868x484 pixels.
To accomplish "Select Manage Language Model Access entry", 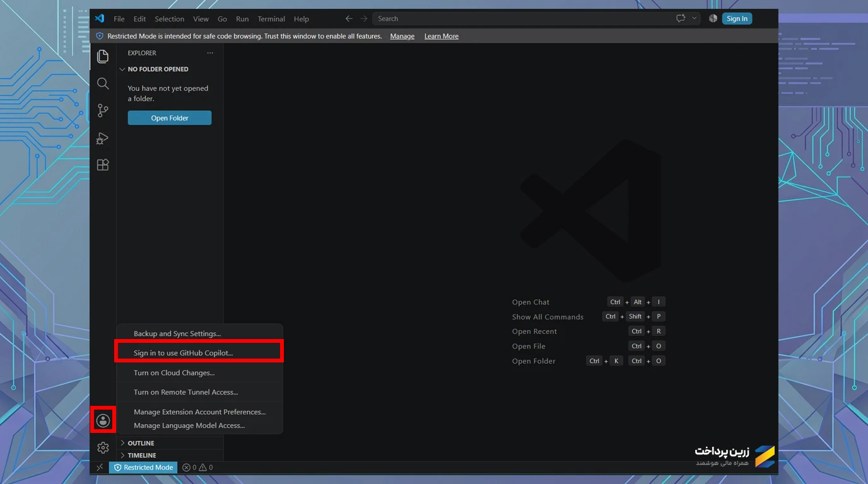I will (199, 425).
